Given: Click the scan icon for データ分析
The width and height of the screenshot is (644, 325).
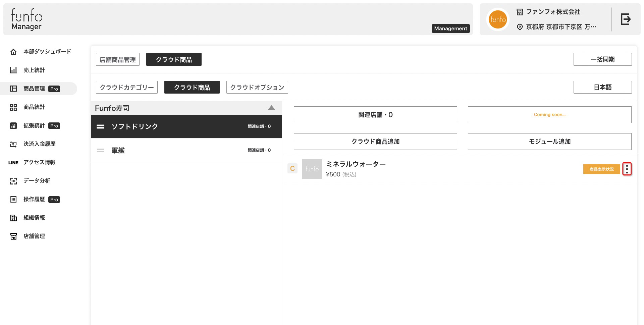Looking at the screenshot, I should tap(13, 181).
